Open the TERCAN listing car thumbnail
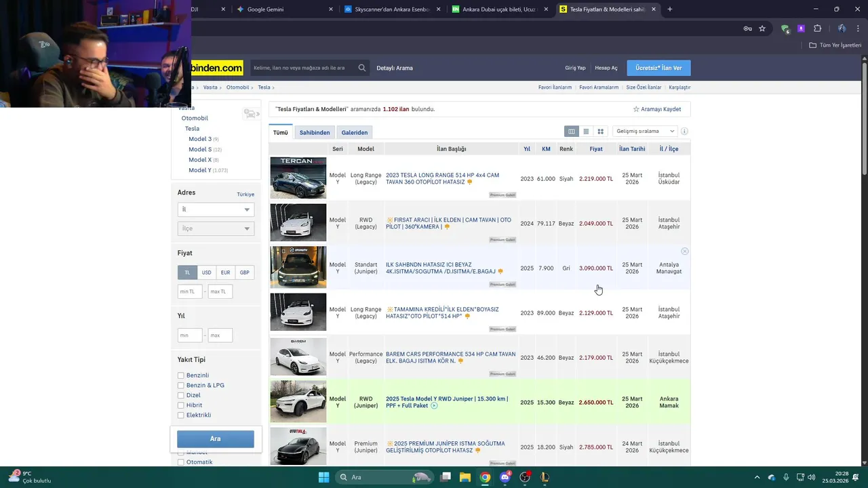The image size is (868, 488). point(298,178)
